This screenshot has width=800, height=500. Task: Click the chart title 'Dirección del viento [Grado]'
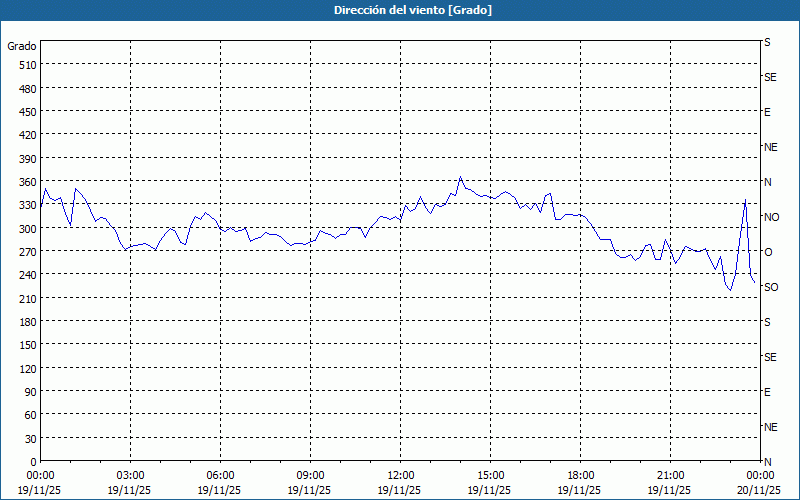pyautogui.click(x=400, y=10)
